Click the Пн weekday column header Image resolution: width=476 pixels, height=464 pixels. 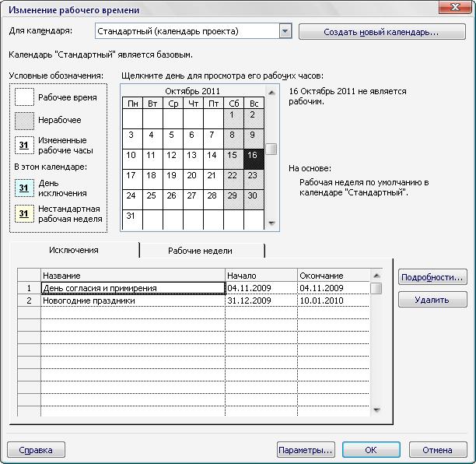coord(132,104)
